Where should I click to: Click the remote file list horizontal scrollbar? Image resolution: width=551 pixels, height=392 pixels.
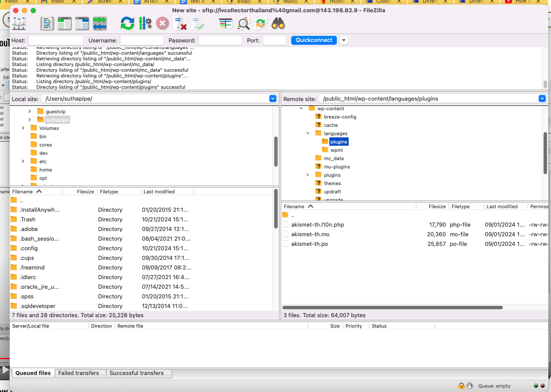coord(392,308)
